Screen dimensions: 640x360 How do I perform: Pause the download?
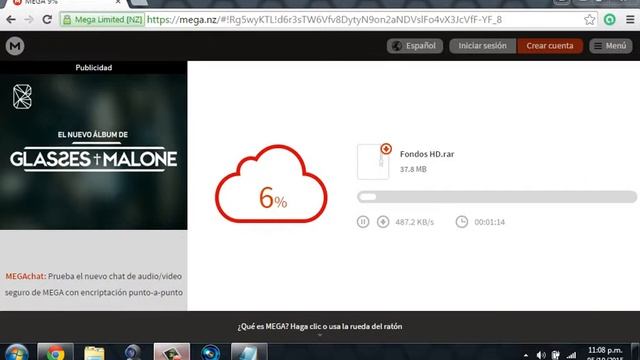(363, 222)
